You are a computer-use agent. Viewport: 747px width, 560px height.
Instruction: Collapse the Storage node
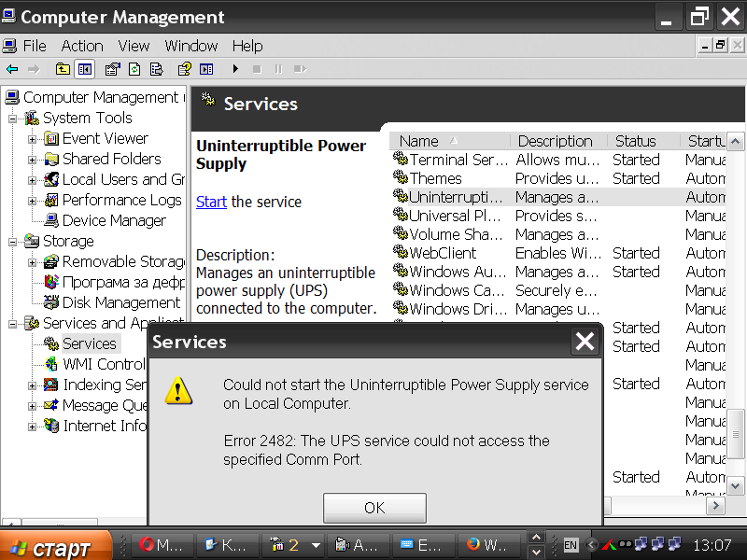[12, 242]
